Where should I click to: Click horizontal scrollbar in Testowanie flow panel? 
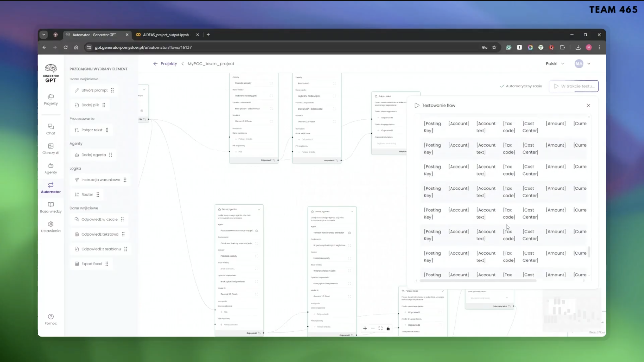pos(477,280)
